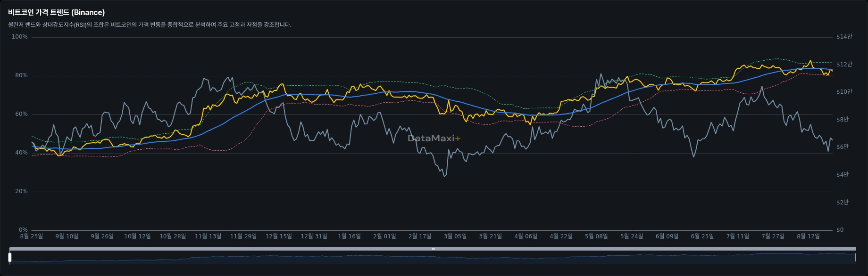Click the '$2만' right axis label
The image size is (868, 276).
pos(843,203)
